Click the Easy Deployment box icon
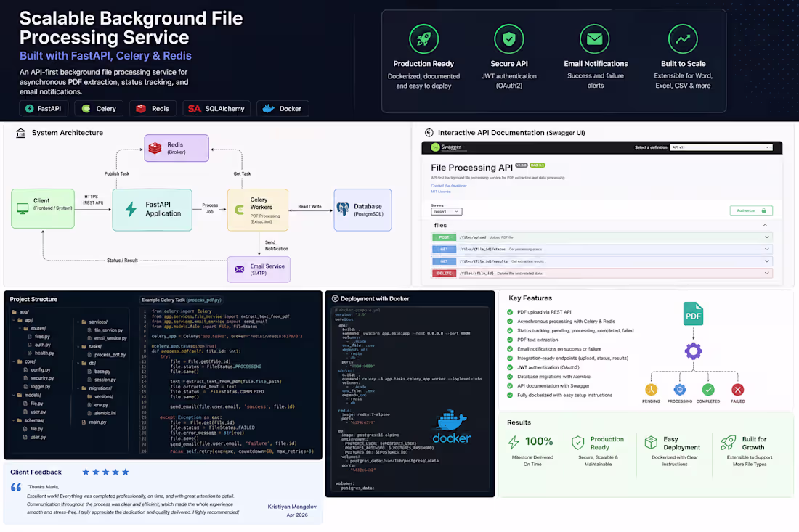 651,443
